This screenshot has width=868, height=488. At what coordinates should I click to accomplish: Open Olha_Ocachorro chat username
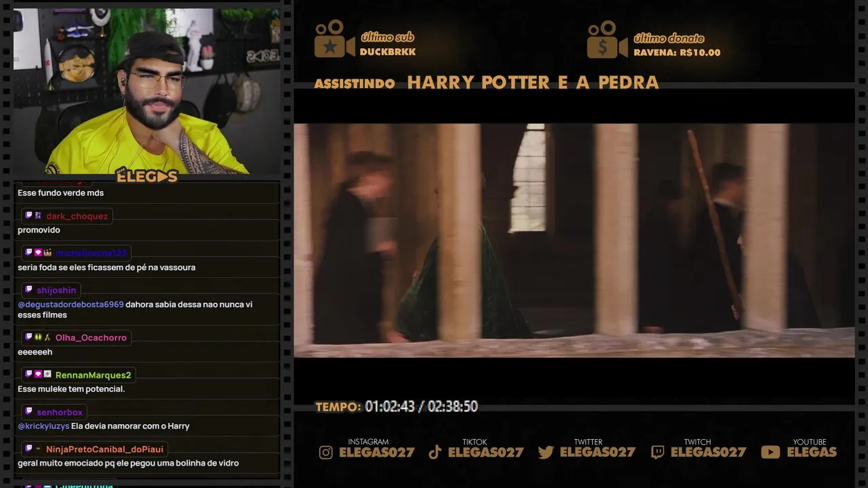(x=91, y=338)
